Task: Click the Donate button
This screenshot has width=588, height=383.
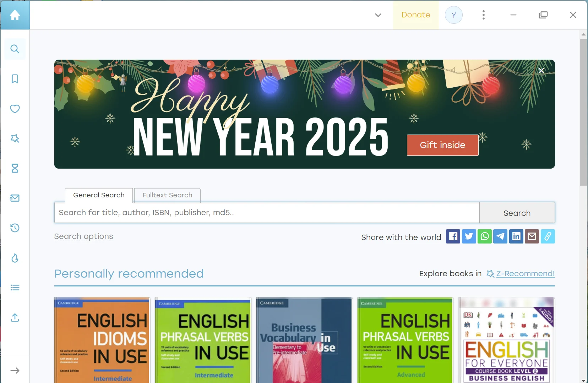Action: click(416, 15)
